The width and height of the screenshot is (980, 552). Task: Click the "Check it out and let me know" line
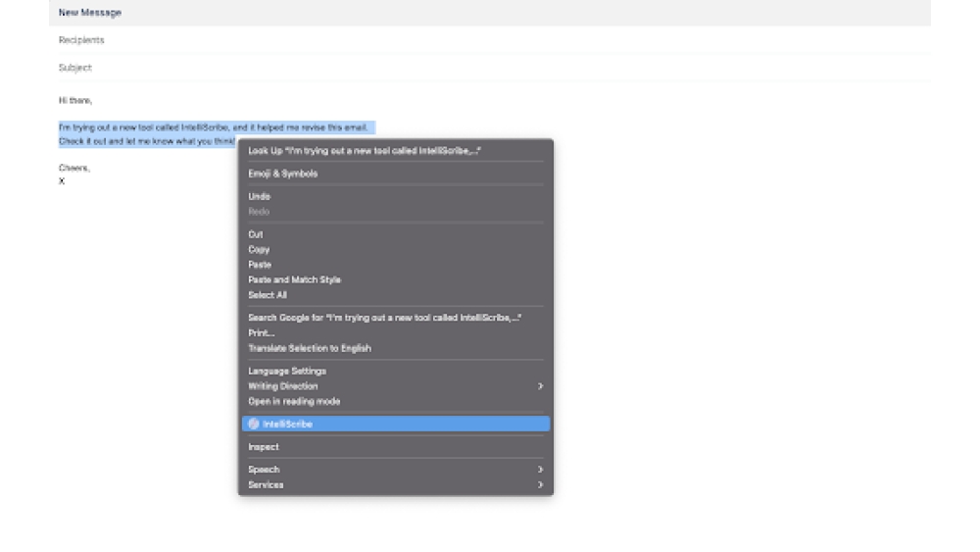point(147,141)
